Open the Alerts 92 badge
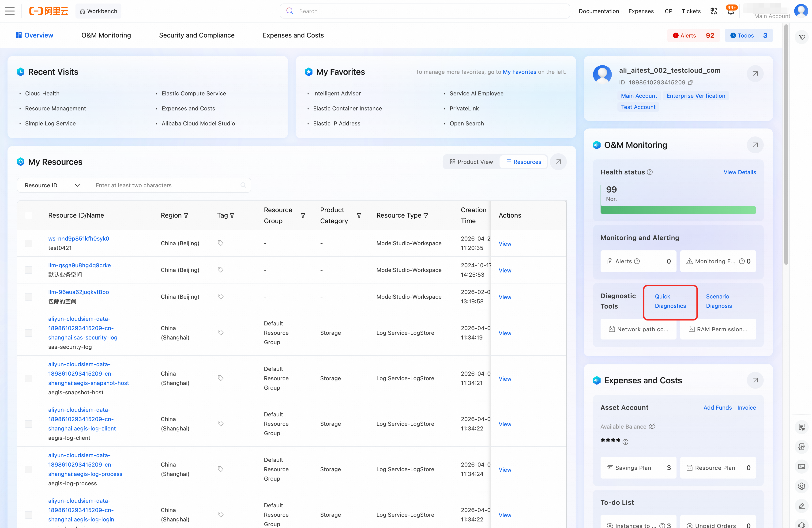 693,35
